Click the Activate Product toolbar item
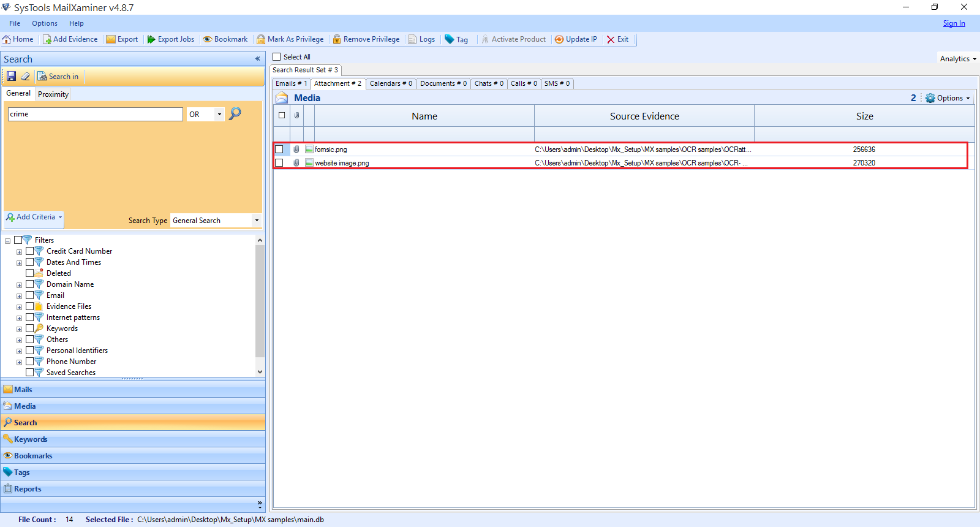This screenshot has width=980, height=527. tap(513, 39)
